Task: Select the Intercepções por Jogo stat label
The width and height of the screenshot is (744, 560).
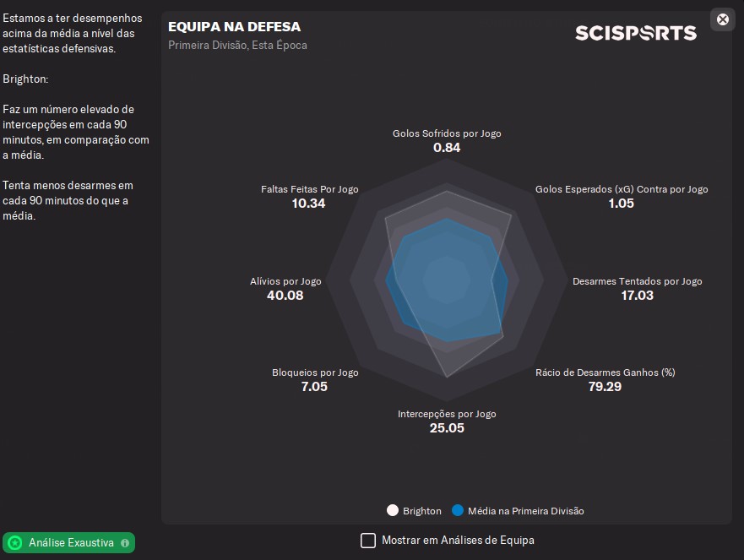Action: pos(447,414)
